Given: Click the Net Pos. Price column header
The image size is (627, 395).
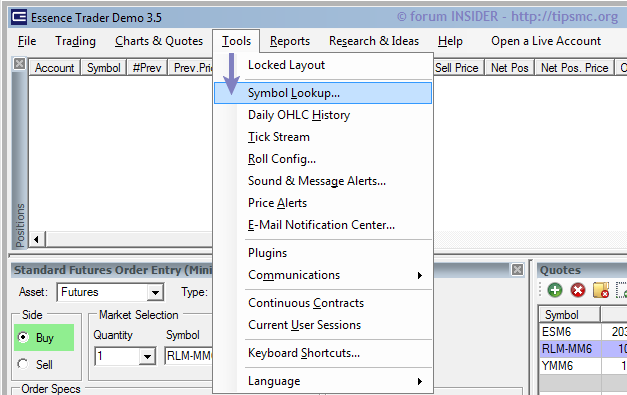Looking at the screenshot, I should 575,68.
